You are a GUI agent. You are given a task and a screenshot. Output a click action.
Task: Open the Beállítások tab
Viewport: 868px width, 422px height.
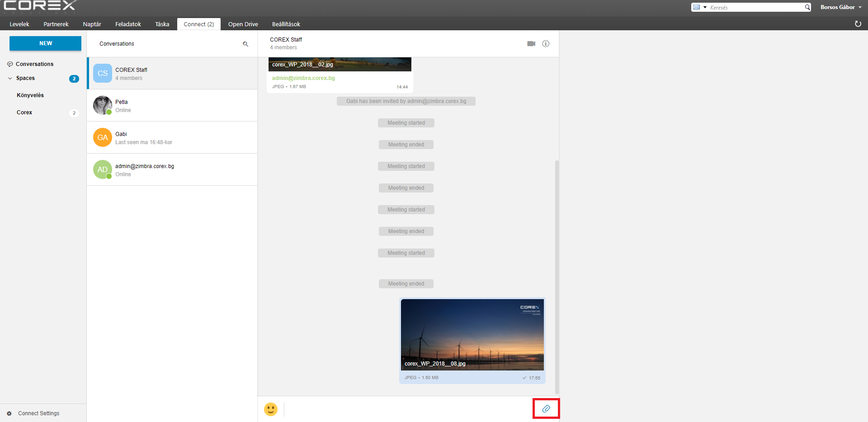pyautogui.click(x=286, y=24)
